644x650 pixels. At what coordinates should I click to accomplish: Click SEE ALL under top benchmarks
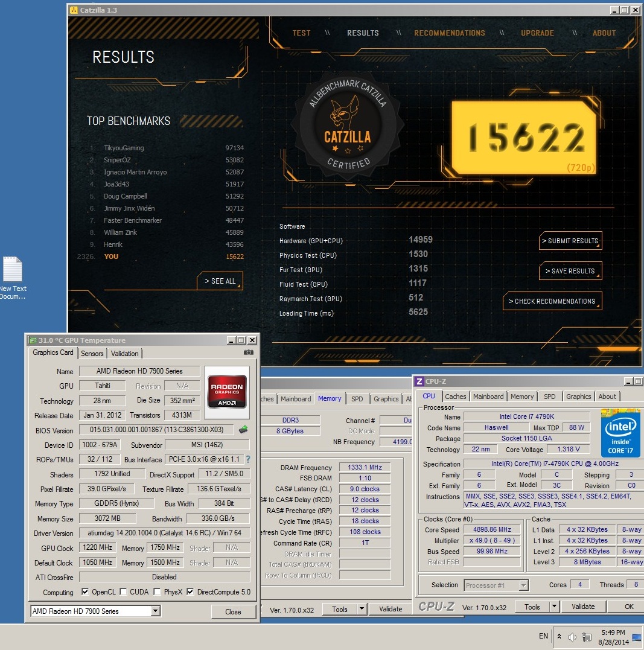coord(220,281)
